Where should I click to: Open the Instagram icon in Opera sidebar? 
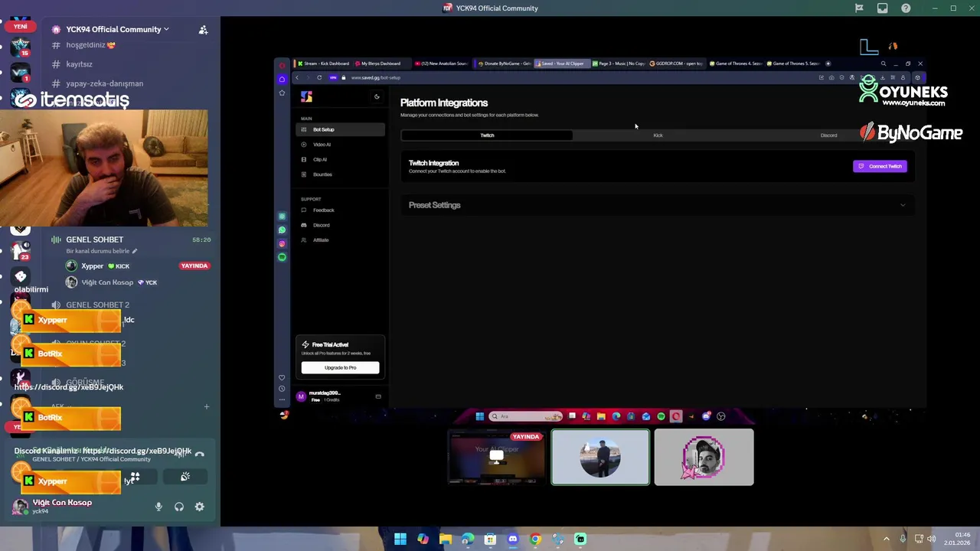pyautogui.click(x=282, y=243)
